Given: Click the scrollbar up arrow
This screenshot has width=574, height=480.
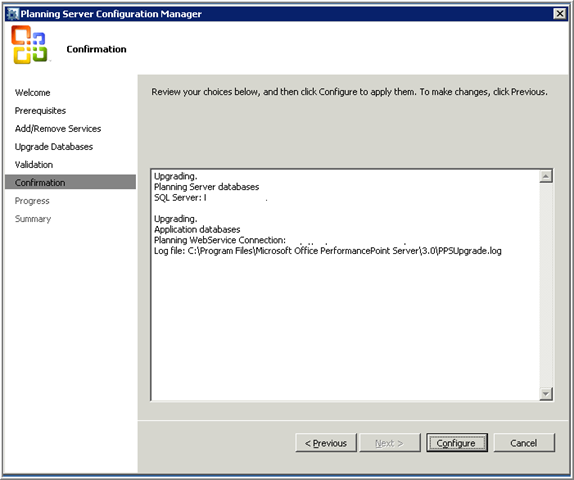Looking at the screenshot, I should (546, 176).
